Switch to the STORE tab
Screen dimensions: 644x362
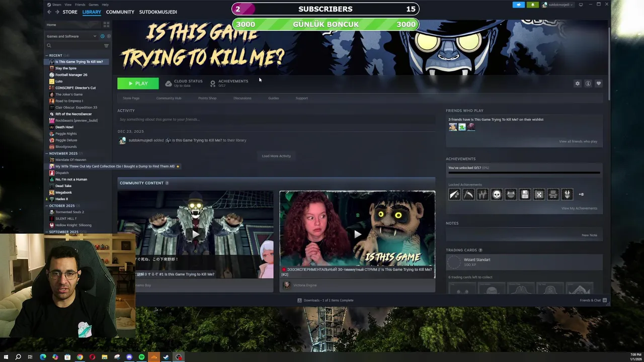point(70,12)
